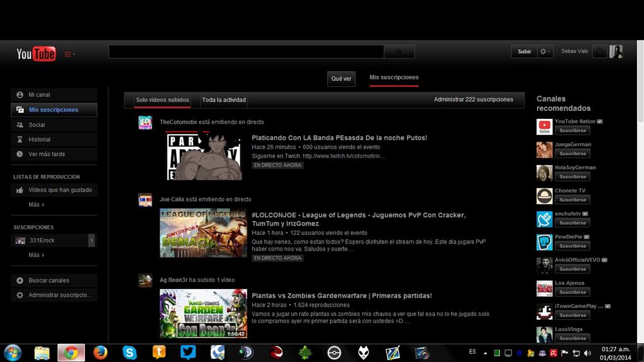Click Ag Bean3r channel avatar
This screenshot has width=644, height=362.
tap(145, 280)
